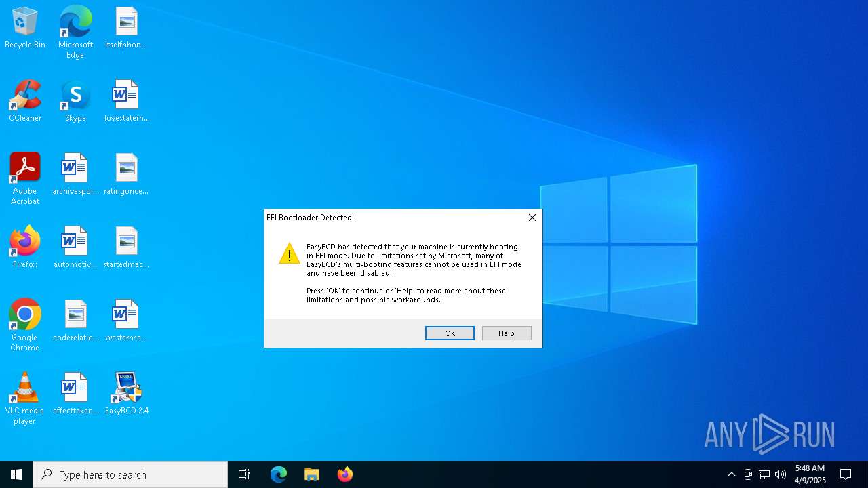Image resolution: width=868 pixels, height=488 pixels.
Task: Open the EasyBCD 2.4 desktop shortcut
Action: tap(126, 394)
